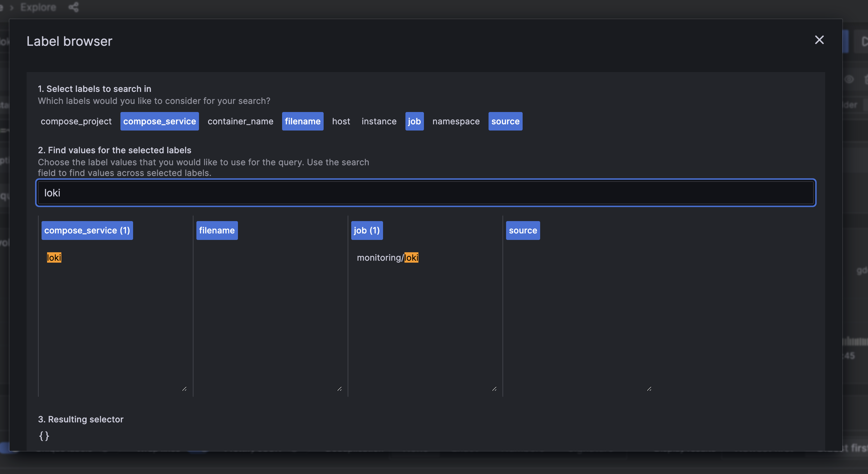Deselect the filename label
Screen dimensions: 868x474
click(302, 121)
